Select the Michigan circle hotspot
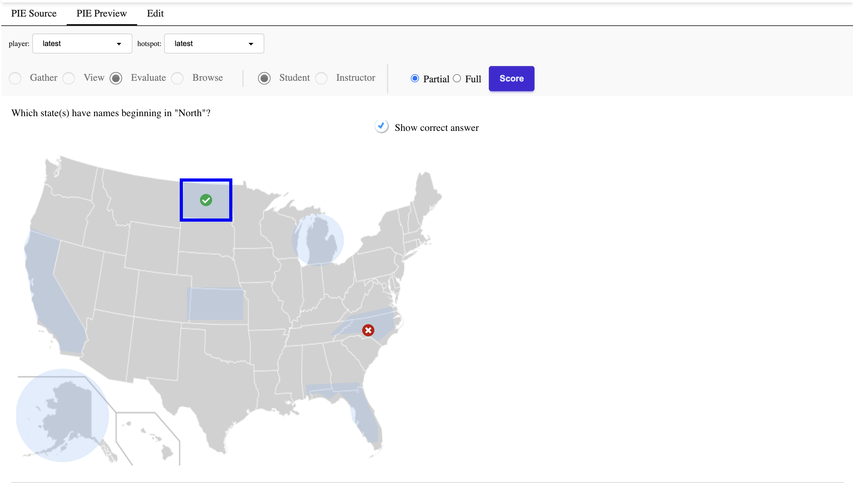This screenshot has height=504, width=853. pyautogui.click(x=318, y=239)
